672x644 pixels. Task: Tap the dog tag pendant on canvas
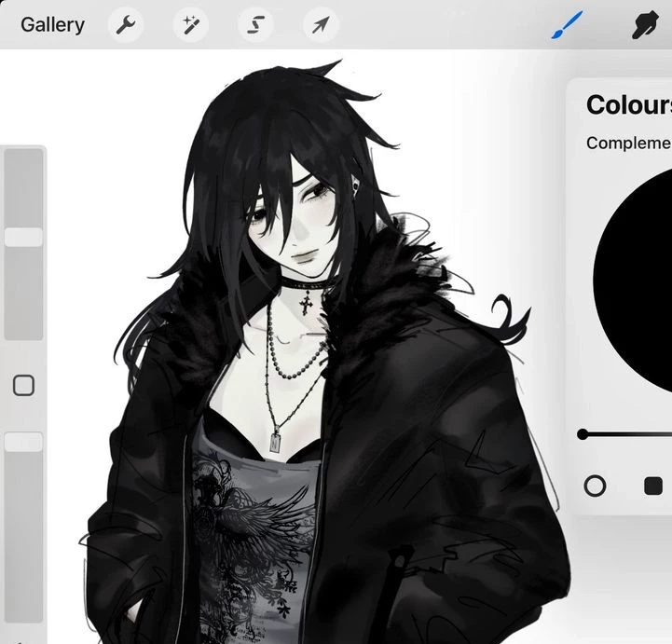coord(275,441)
